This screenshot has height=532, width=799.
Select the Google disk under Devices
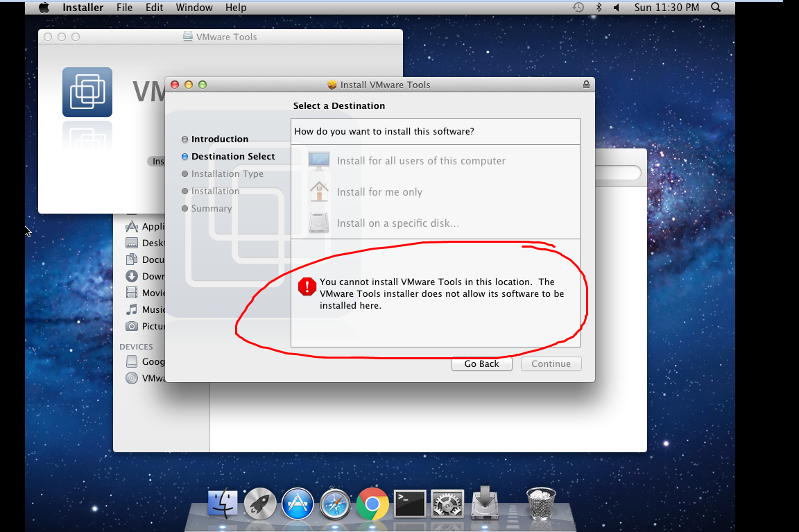(145, 361)
